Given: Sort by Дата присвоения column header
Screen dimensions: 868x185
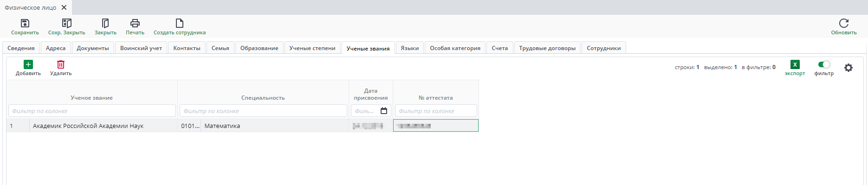Looking at the screenshot, I should [x=371, y=94].
